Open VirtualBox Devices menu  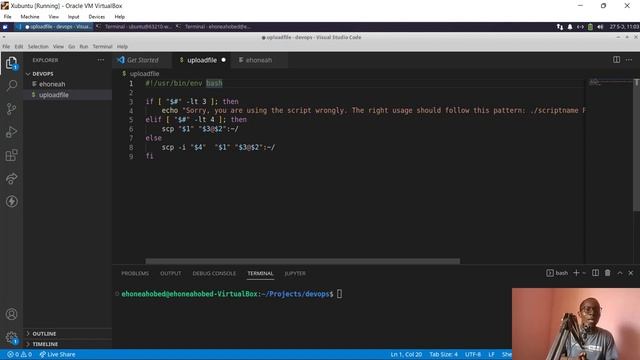click(x=96, y=17)
